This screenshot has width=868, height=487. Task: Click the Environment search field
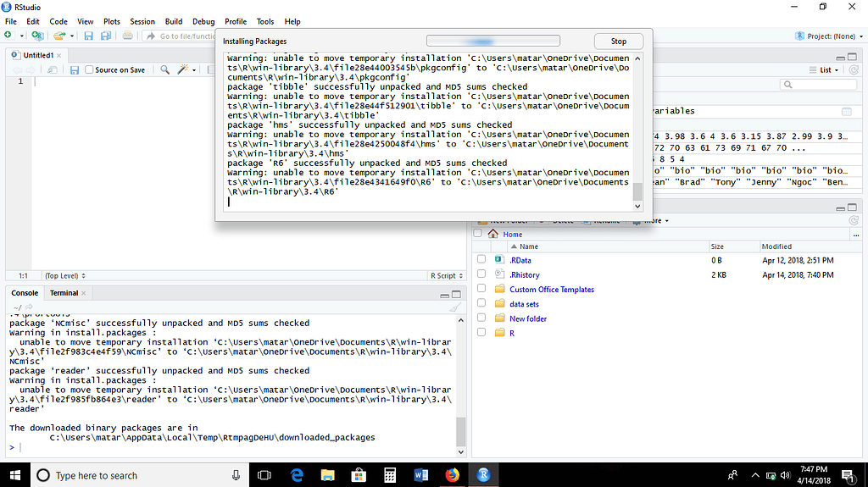(x=818, y=84)
